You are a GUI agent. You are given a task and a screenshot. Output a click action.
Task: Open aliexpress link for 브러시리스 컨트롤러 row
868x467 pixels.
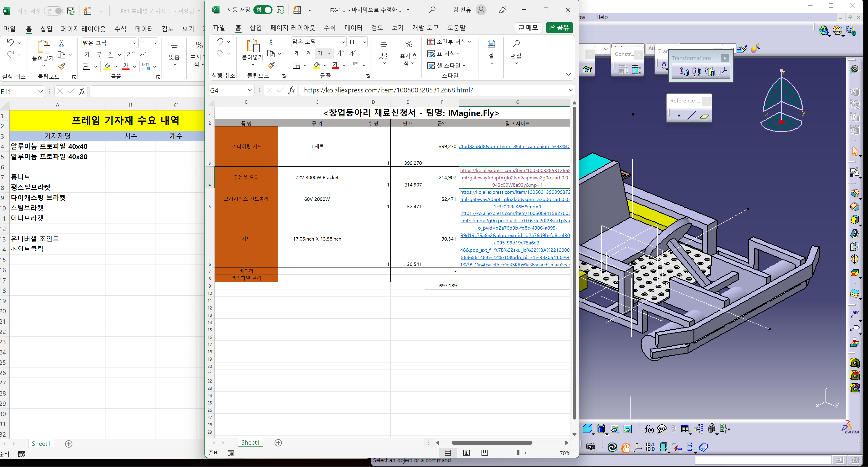pos(515,199)
